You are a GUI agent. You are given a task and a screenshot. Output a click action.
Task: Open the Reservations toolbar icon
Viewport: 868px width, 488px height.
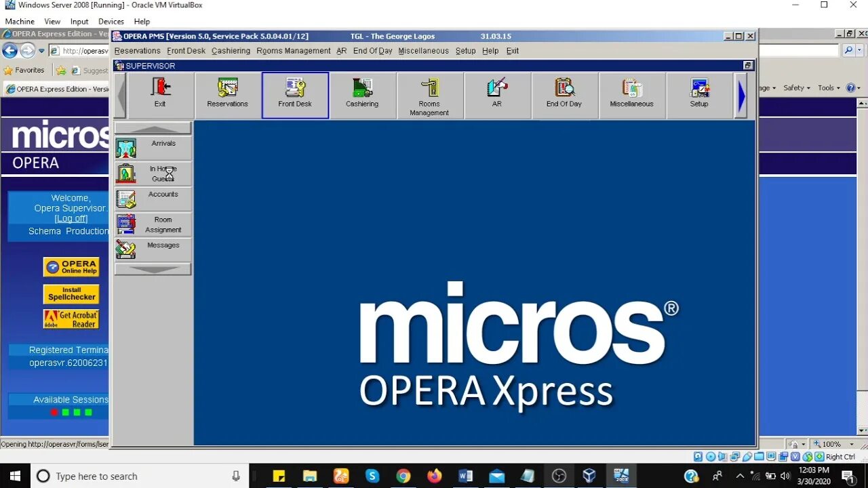coord(227,96)
